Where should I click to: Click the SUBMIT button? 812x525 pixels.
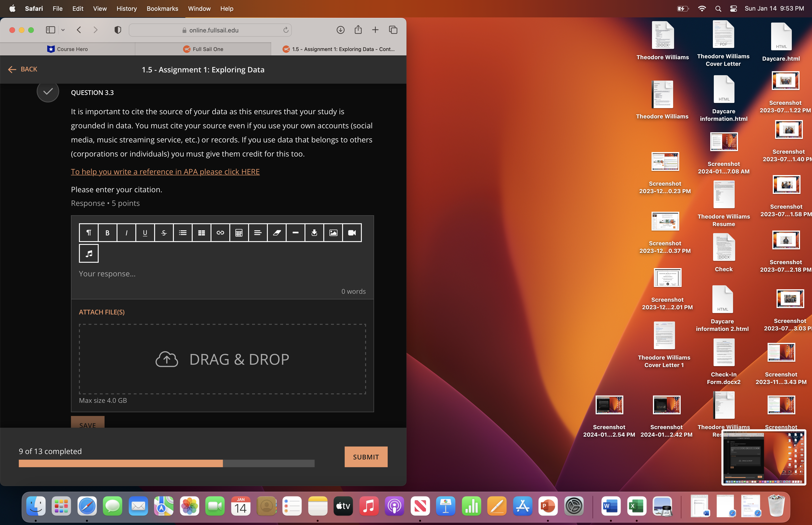pos(366,457)
